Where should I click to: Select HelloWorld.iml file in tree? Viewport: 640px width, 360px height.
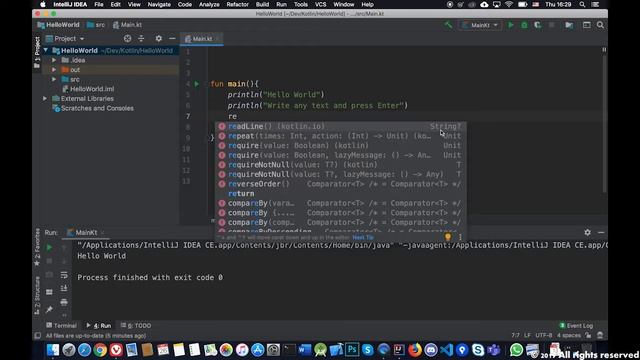click(88, 89)
